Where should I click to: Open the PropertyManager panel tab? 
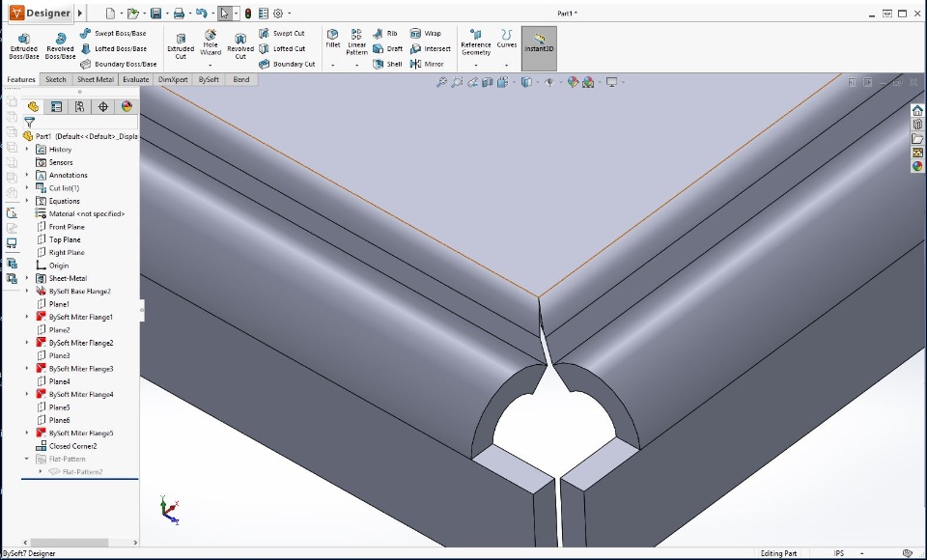[x=56, y=106]
